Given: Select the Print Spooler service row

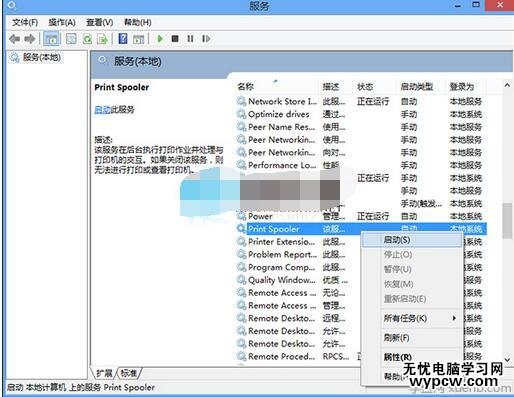Looking at the screenshot, I should [361, 229].
